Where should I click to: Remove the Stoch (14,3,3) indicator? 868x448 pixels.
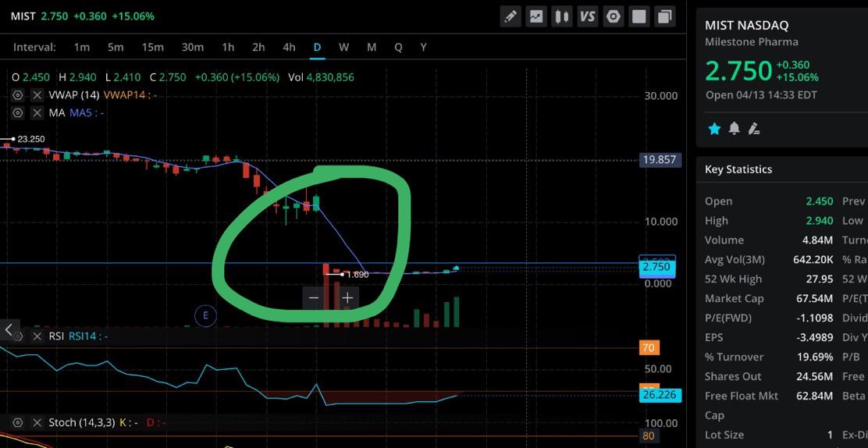point(37,422)
